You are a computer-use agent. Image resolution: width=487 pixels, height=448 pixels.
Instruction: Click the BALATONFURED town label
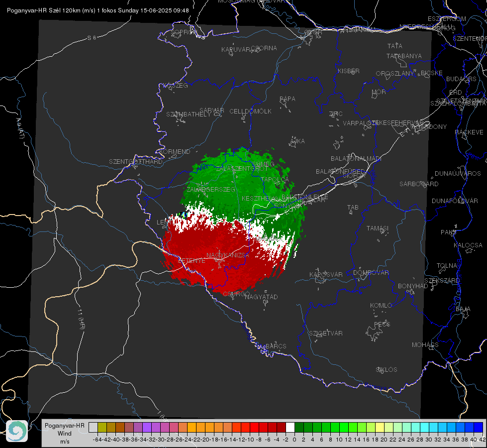[340, 172]
